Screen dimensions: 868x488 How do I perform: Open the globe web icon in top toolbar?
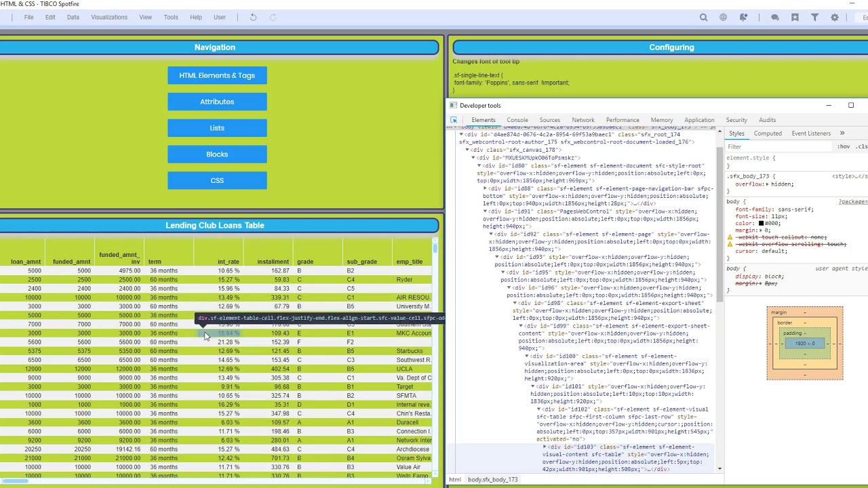click(723, 18)
